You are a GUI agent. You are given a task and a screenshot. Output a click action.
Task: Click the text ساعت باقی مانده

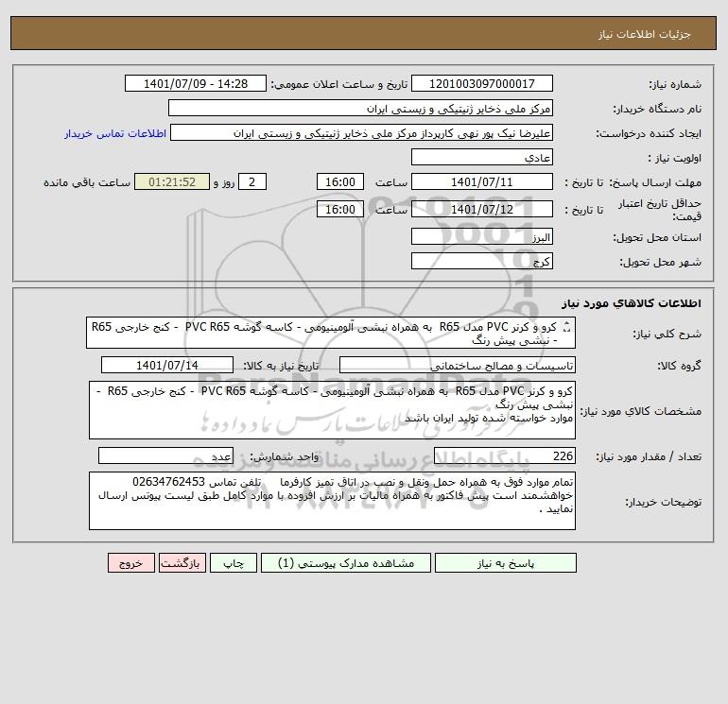[87, 182]
